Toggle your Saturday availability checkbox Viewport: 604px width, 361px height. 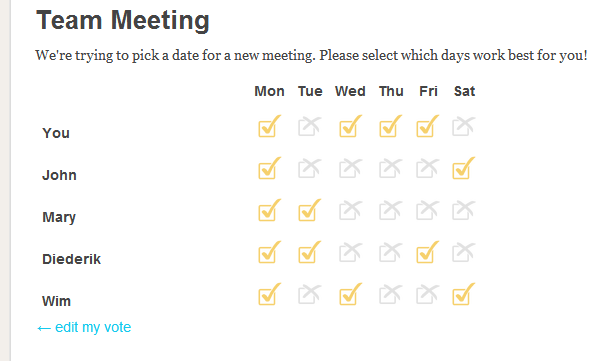pyautogui.click(x=464, y=126)
